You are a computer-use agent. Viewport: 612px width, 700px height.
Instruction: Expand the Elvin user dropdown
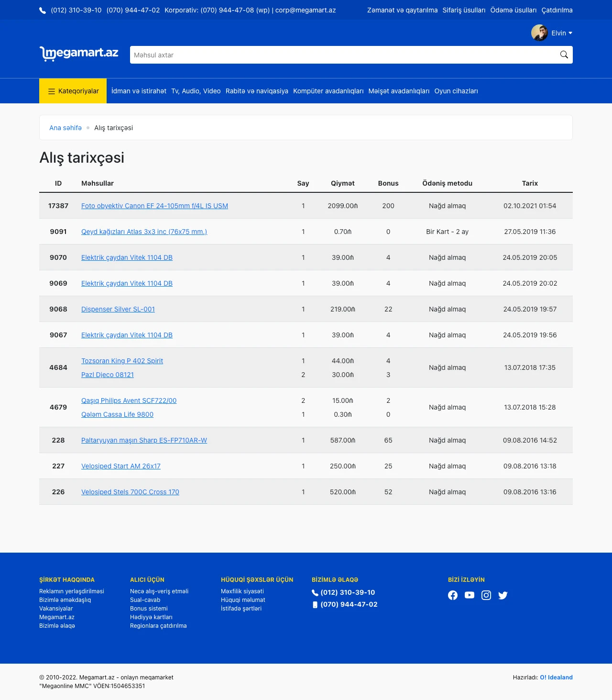pos(562,33)
